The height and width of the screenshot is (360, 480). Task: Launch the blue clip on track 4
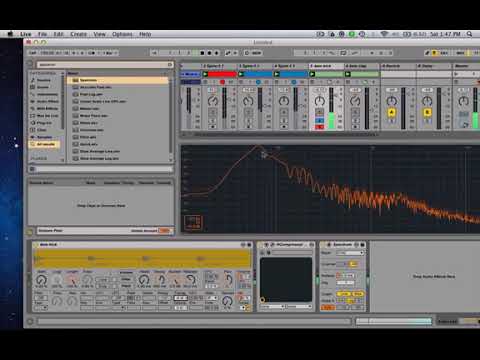(277, 74)
